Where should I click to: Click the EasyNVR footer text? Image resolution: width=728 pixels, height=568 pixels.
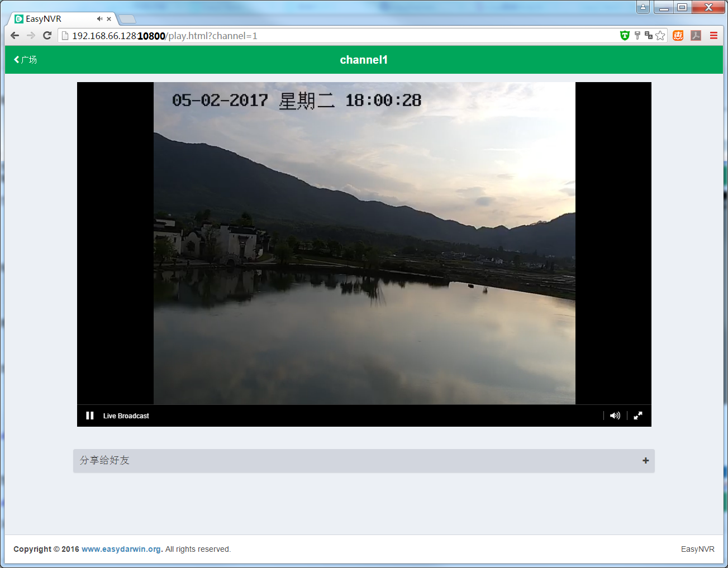698,549
